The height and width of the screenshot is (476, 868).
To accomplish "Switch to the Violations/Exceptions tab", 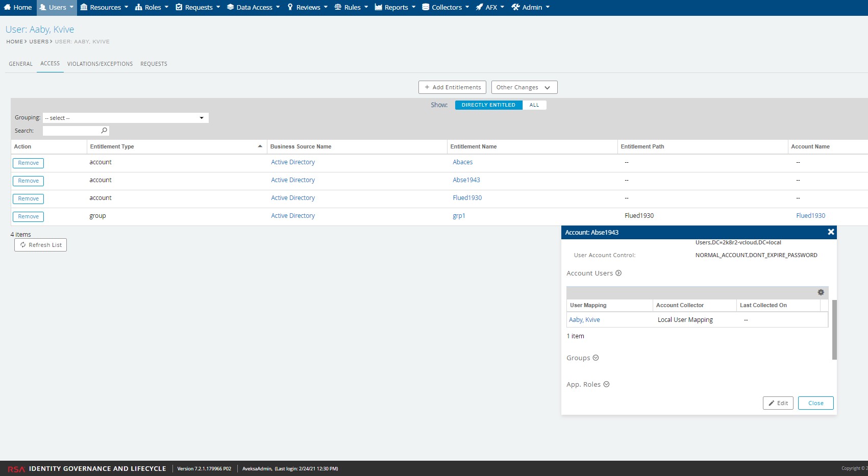I will (x=100, y=64).
